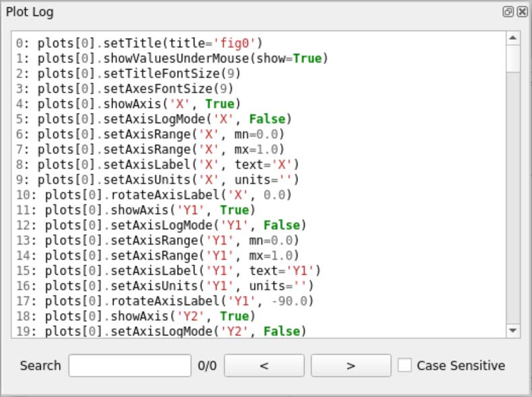Click the scrollbar up arrow in log
Viewport: 532px width, 397px height.
pyautogui.click(x=512, y=38)
